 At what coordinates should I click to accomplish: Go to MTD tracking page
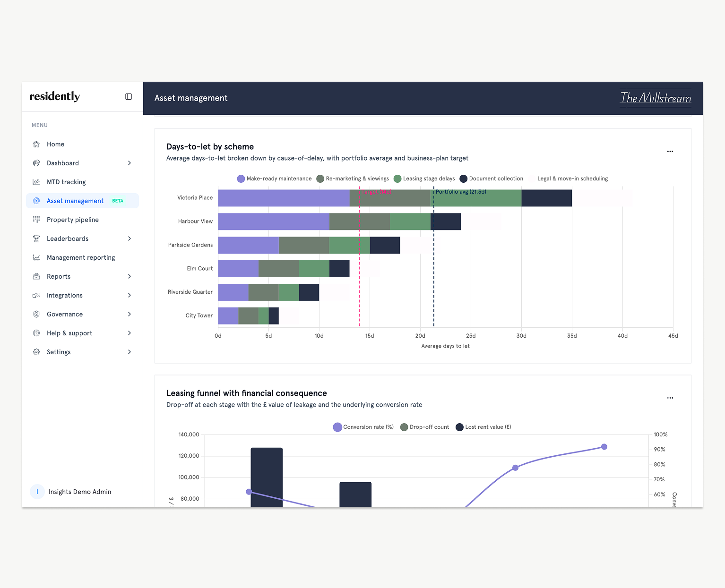pyautogui.click(x=82, y=182)
